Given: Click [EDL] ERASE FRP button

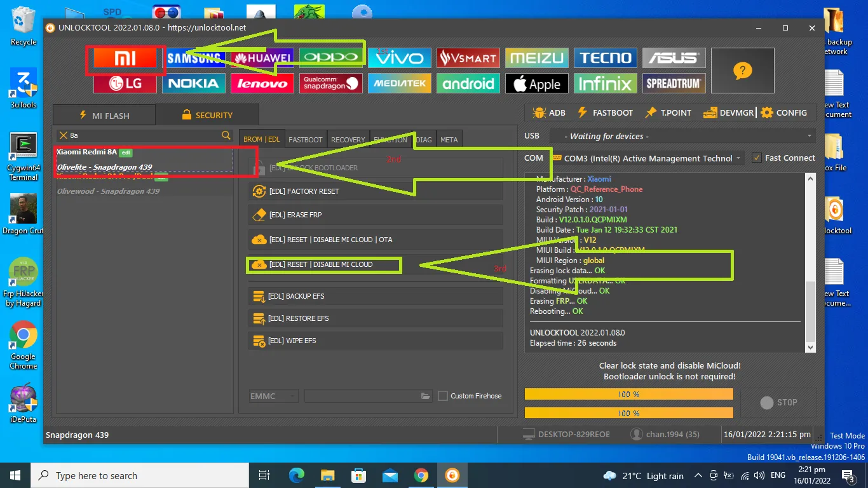Looking at the screenshot, I should click(x=375, y=215).
